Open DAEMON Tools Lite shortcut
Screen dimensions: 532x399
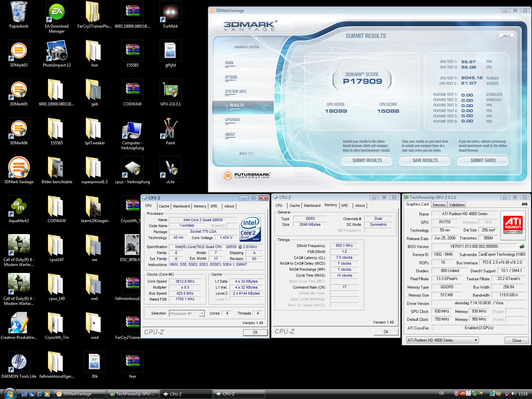19,365
